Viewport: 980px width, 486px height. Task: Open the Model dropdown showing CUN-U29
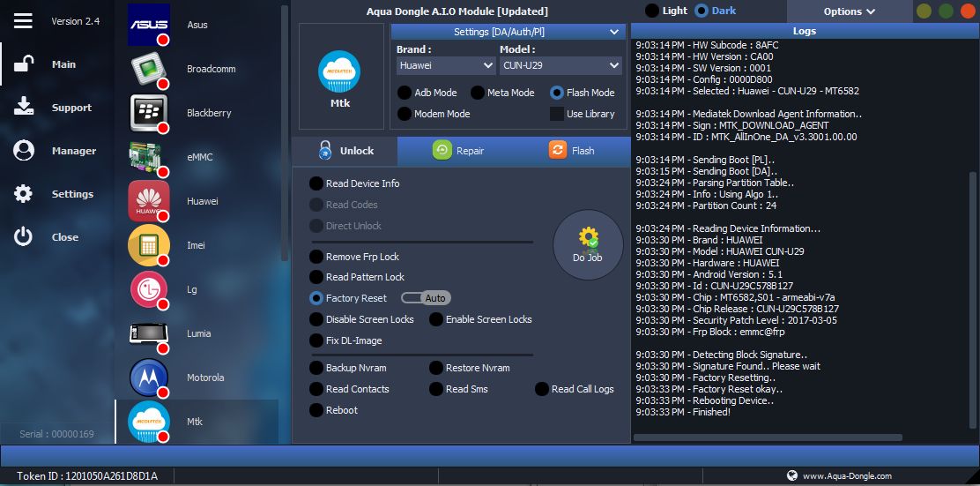(561, 65)
